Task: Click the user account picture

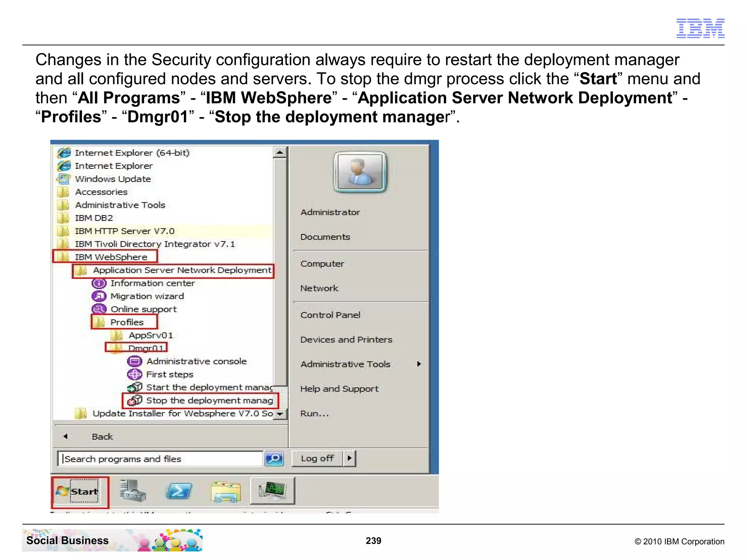Action: pyautogui.click(x=360, y=172)
